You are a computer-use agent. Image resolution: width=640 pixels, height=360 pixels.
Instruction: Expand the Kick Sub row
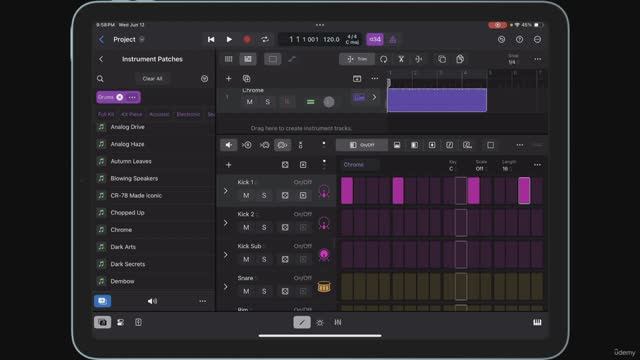pyautogui.click(x=226, y=255)
